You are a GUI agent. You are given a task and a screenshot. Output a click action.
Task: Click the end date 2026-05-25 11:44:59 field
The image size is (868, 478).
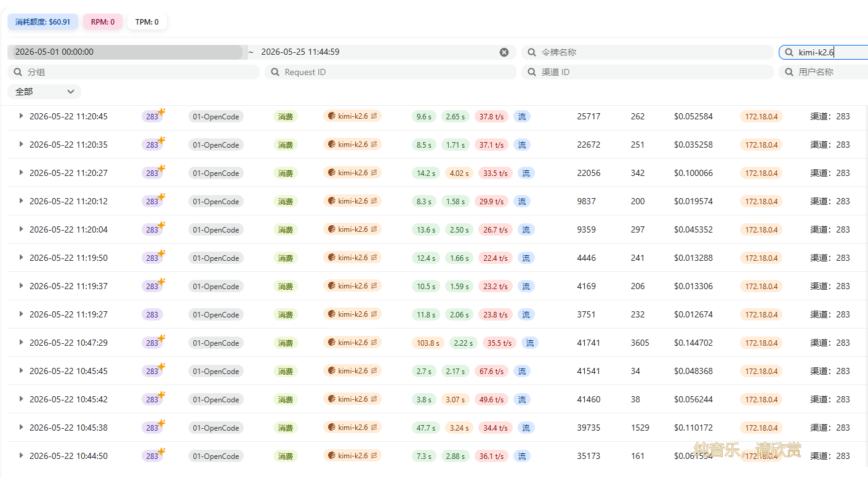(x=376, y=52)
